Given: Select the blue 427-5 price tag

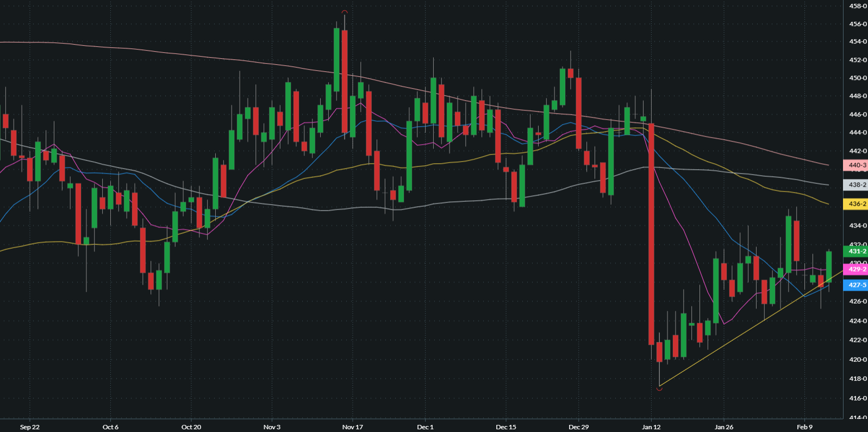Looking at the screenshot, I should coord(855,285).
